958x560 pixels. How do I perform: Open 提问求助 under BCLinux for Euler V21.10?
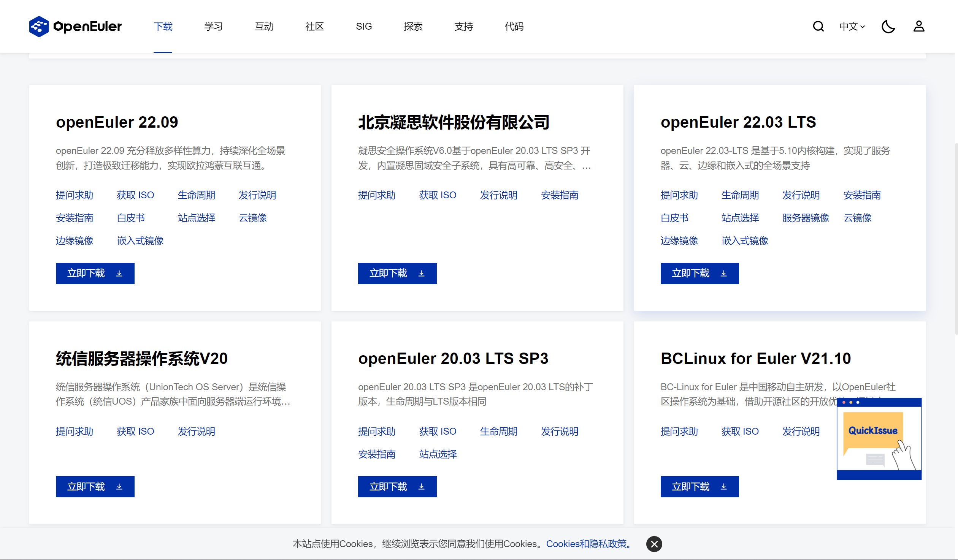pos(679,431)
